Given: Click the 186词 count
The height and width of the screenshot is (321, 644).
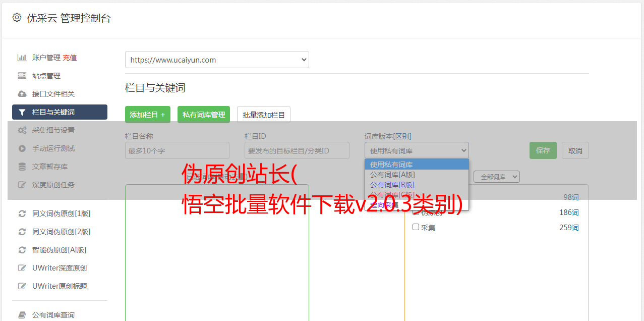Looking at the screenshot, I should [569, 212].
